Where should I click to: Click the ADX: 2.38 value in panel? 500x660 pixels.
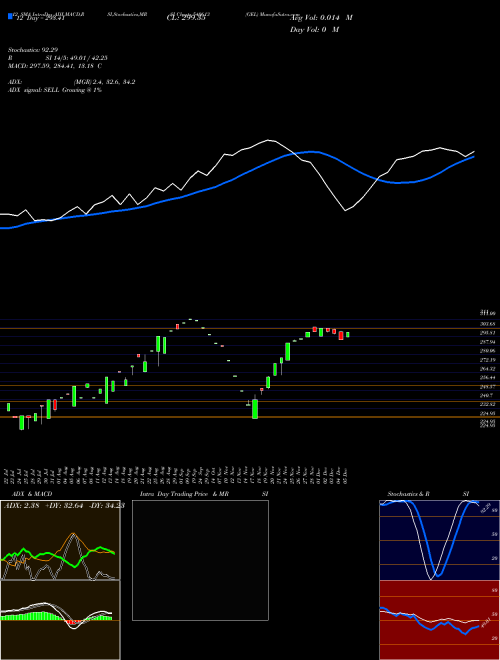(21, 506)
